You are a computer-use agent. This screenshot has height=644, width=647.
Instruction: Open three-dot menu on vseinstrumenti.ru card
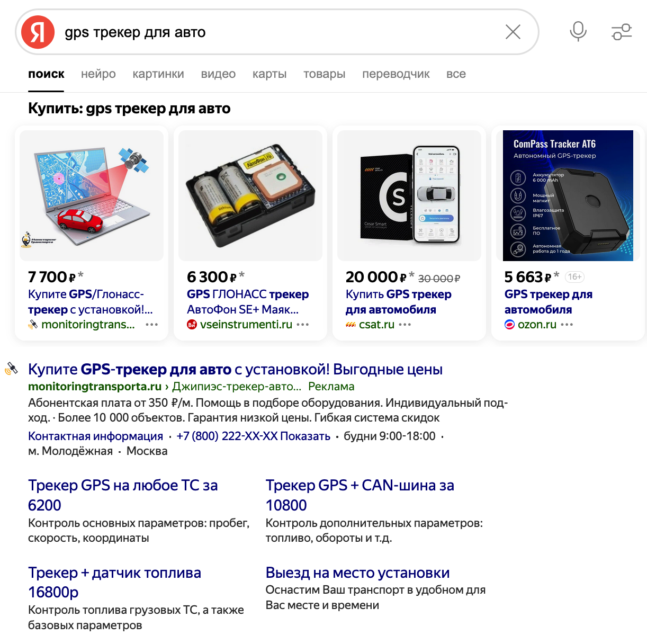click(x=302, y=325)
